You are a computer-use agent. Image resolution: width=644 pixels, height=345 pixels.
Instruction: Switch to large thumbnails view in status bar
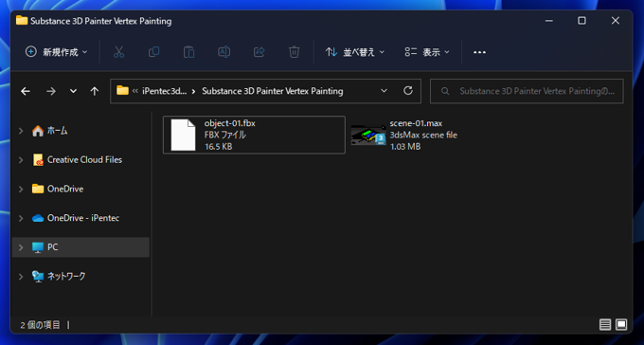point(621,325)
